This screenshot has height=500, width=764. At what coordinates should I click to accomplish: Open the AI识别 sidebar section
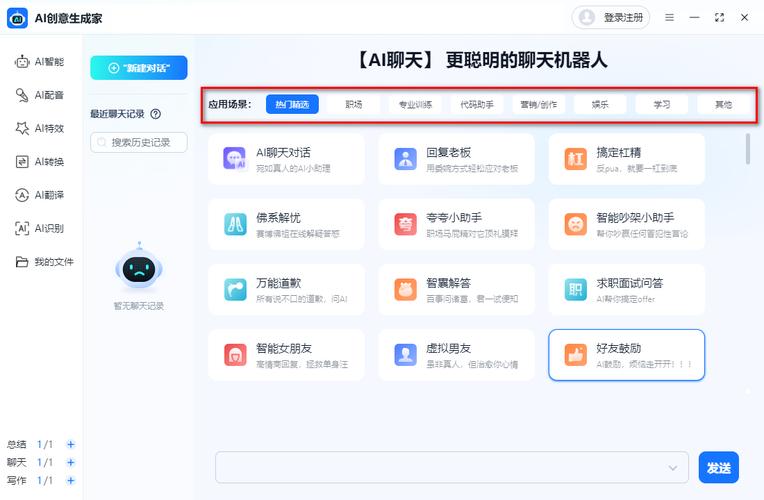[x=39, y=228]
